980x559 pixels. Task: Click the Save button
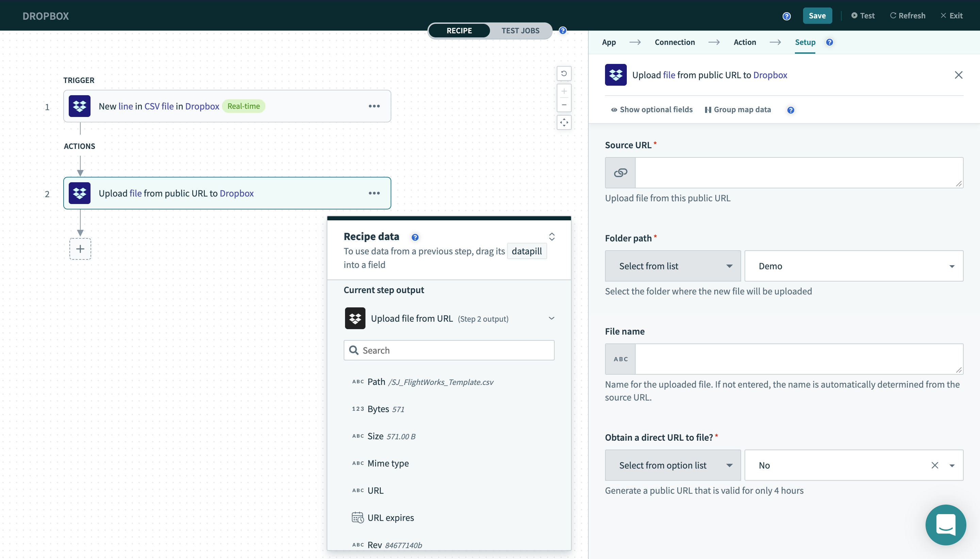(x=817, y=16)
